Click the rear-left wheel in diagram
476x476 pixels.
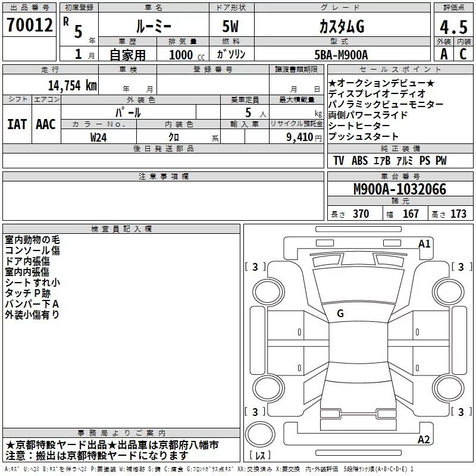[x=268, y=388]
